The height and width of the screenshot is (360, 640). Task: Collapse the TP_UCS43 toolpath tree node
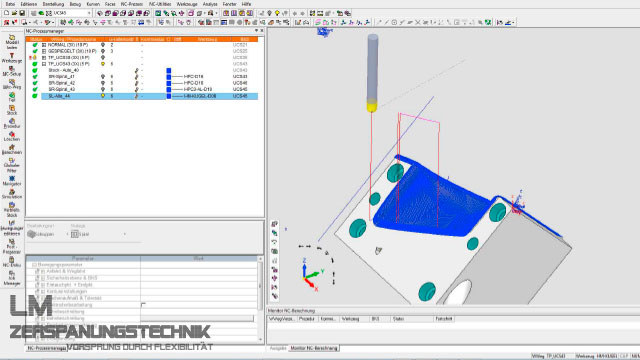(x=44, y=64)
